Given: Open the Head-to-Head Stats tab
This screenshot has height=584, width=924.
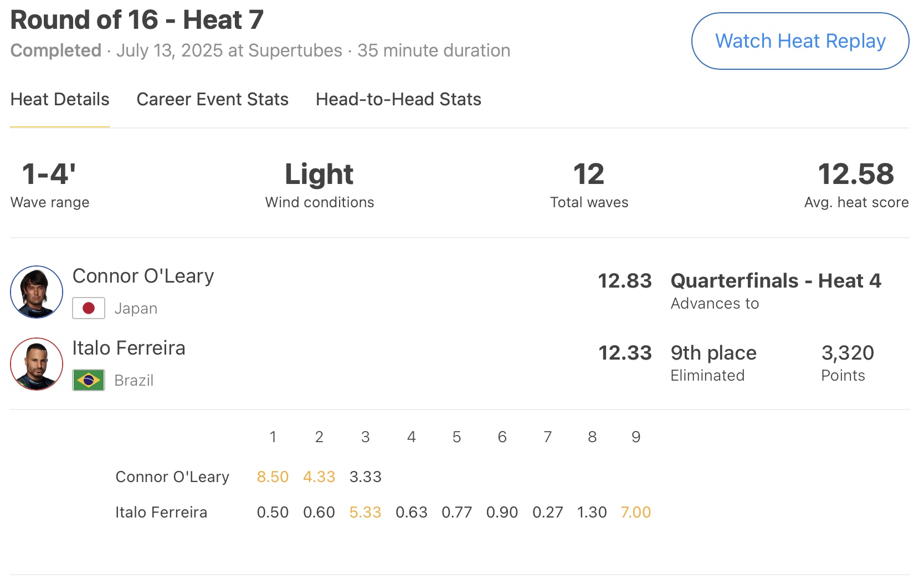Looking at the screenshot, I should pos(398,100).
